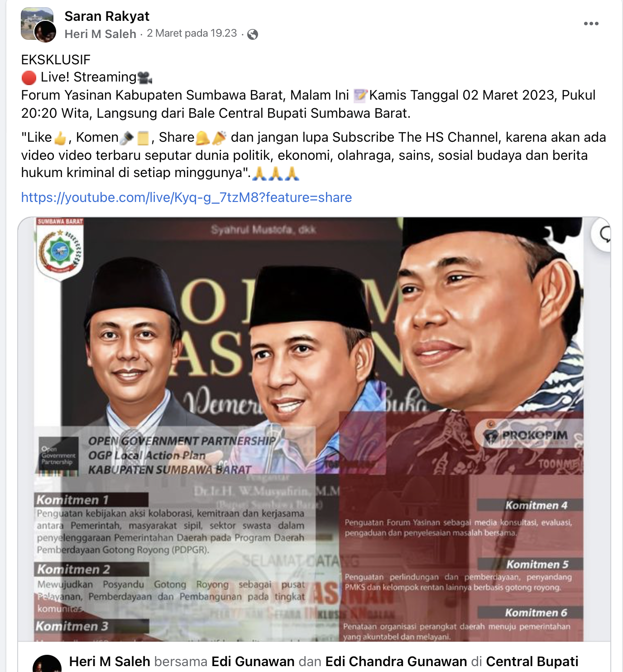Open the Central Bupati location link
Screen dimensions: 623x672
532,662
